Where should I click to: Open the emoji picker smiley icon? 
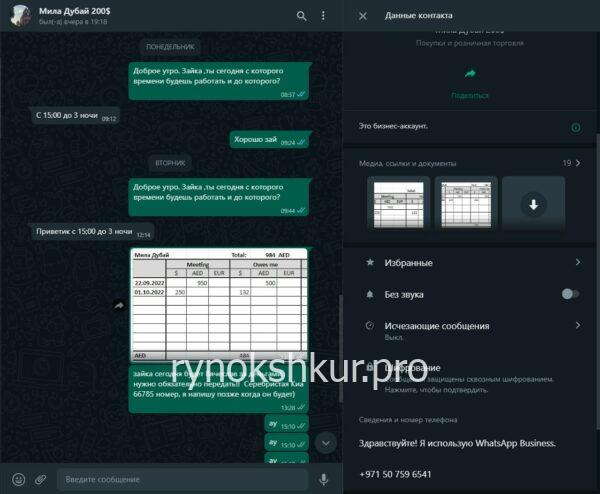pos(18,479)
